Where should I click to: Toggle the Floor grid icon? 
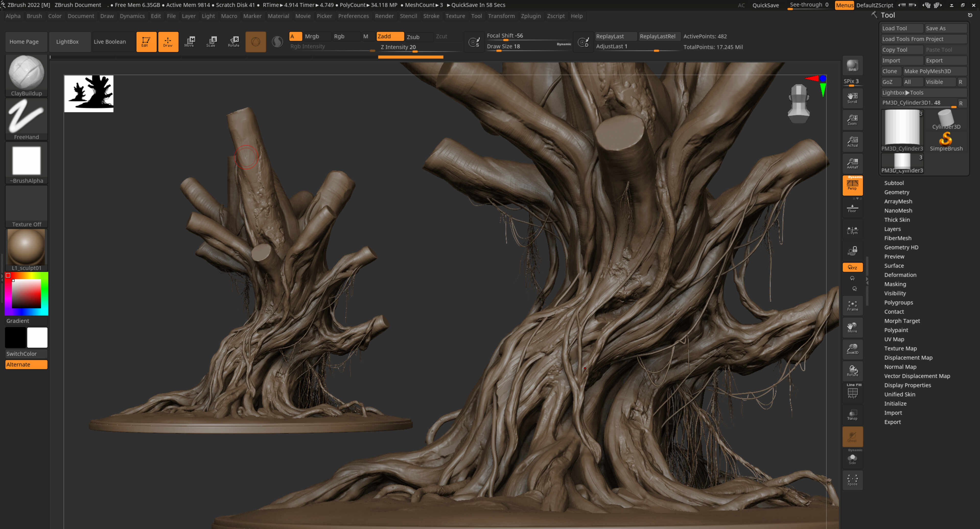pyautogui.click(x=853, y=207)
